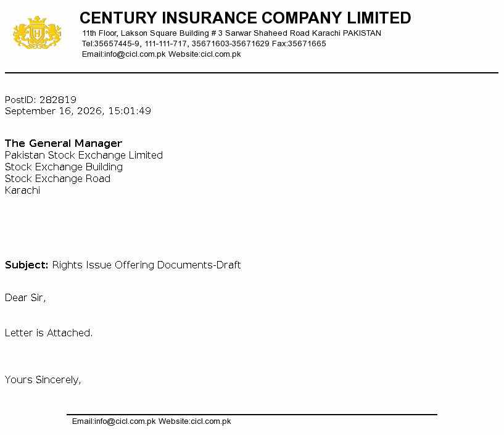Click the footer email info@cicl.com.pk

point(114,421)
